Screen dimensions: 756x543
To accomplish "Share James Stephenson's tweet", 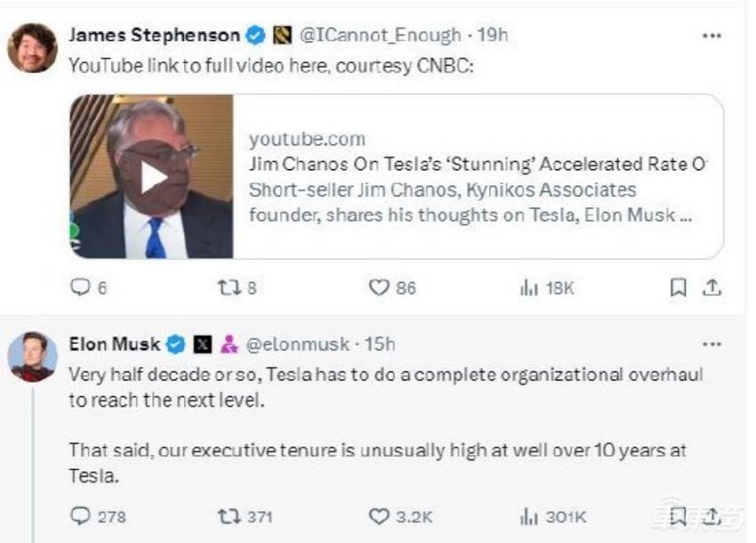I will tap(712, 288).
